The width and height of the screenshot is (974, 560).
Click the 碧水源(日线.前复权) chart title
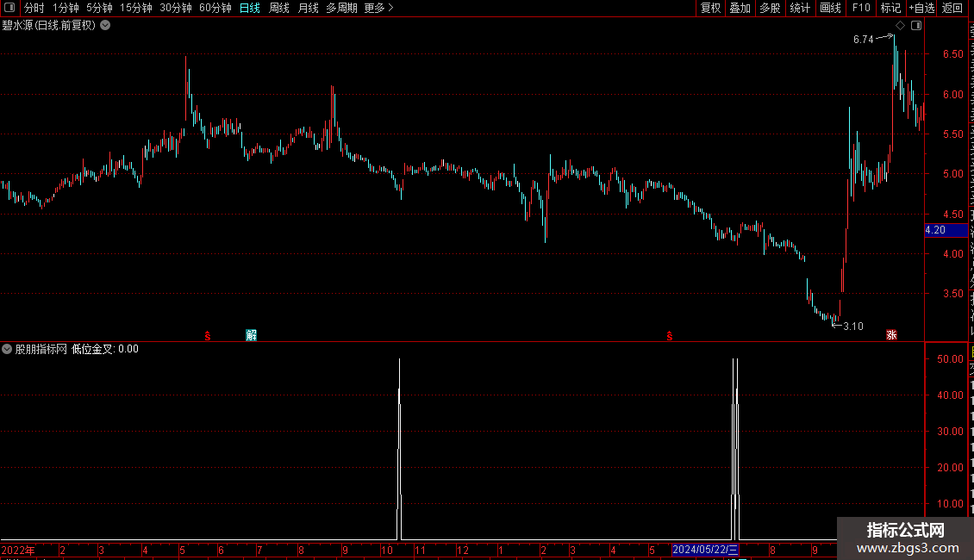tap(48, 26)
